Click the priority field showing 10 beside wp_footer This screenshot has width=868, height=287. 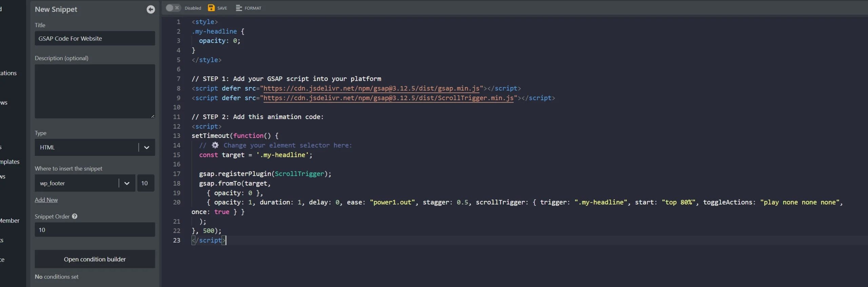(145, 183)
